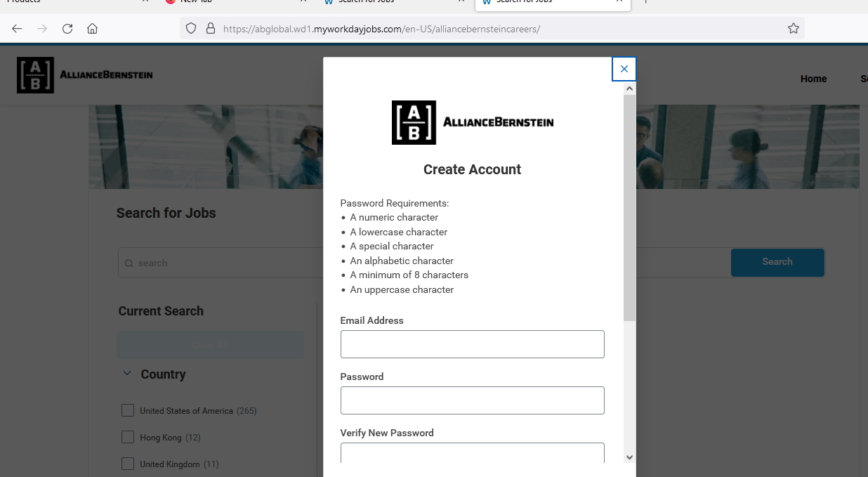Viewport: 868px width, 477px height.
Task: Click the Password input field
Action: [473, 400]
